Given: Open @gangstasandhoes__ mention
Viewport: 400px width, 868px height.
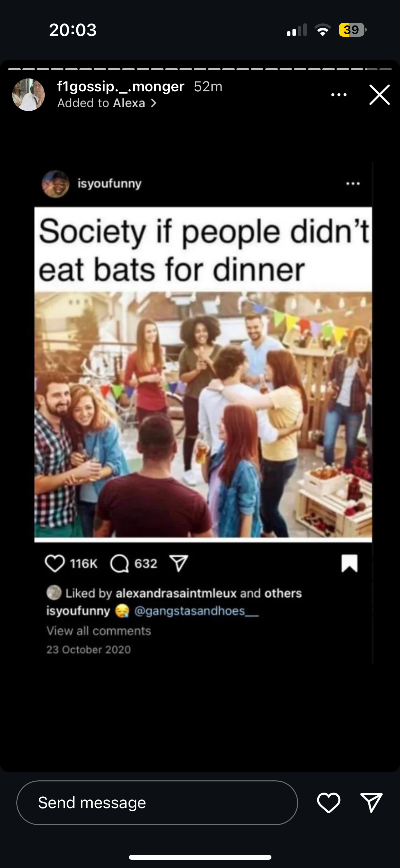Looking at the screenshot, I should tap(196, 611).
